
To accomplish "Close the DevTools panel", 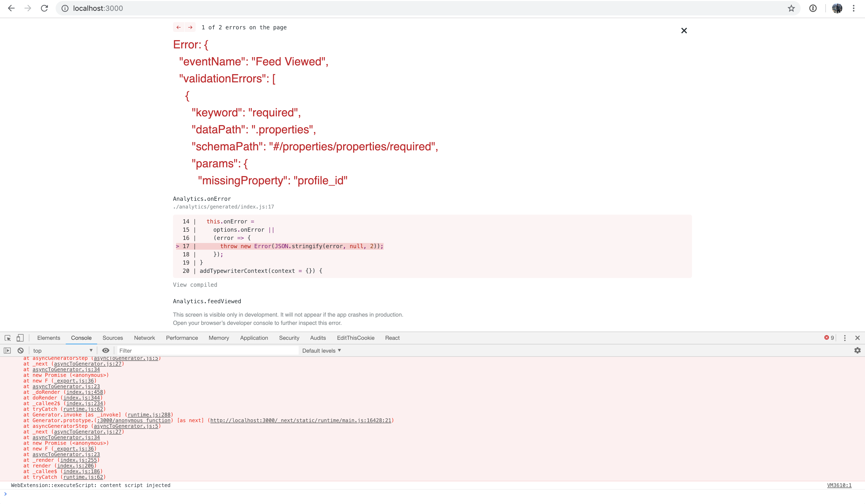I will click(858, 338).
